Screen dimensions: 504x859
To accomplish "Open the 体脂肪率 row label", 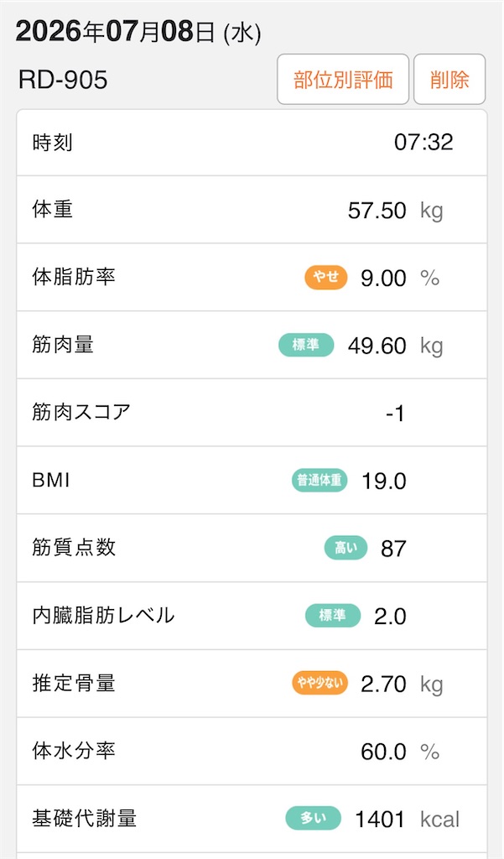I will coord(74,277).
